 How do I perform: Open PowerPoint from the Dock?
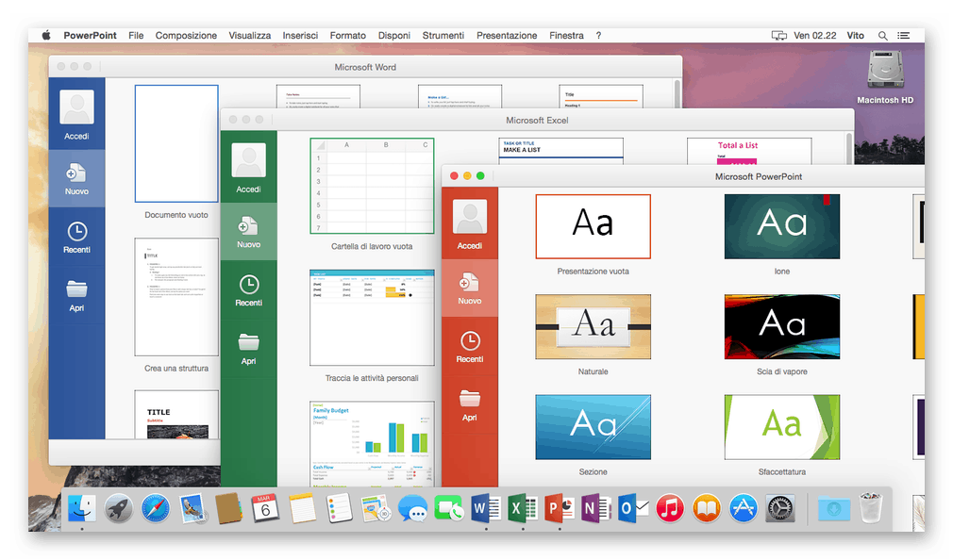(x=560, y=508)
